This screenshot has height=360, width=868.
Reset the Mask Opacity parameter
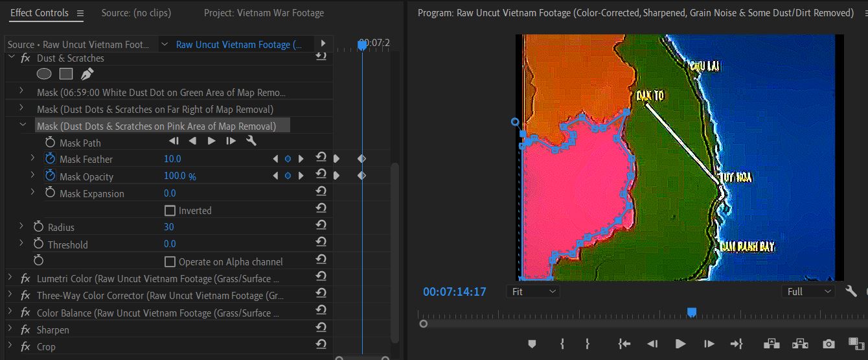coord(321,174)
